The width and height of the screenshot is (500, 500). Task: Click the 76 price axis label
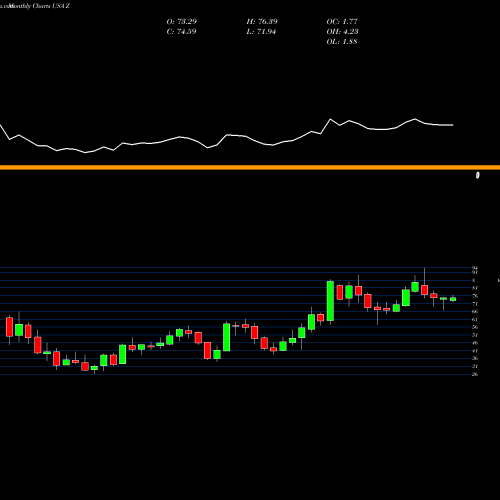(x=475, y=296)
